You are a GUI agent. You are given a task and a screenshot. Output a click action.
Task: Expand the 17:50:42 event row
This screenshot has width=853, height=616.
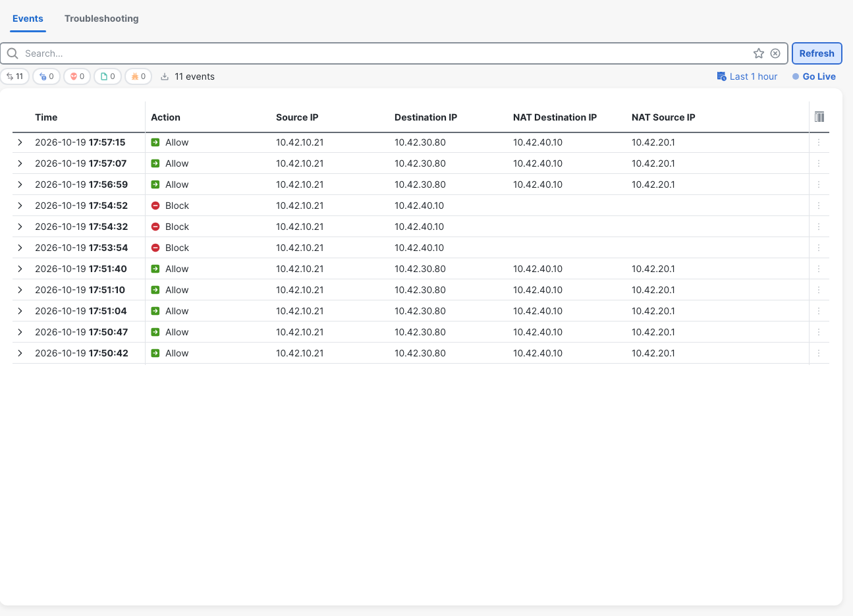[20, 353]
